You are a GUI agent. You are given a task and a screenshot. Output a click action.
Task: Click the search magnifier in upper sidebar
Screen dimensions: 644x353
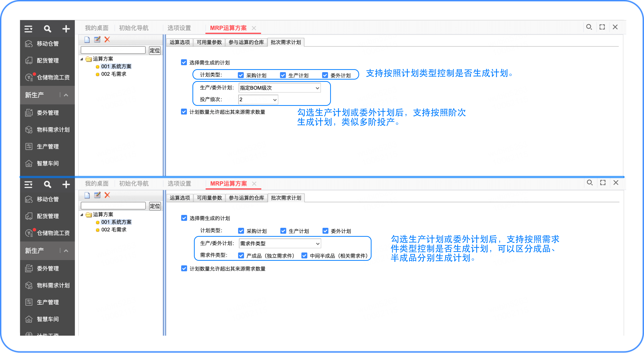click(47, 29)
